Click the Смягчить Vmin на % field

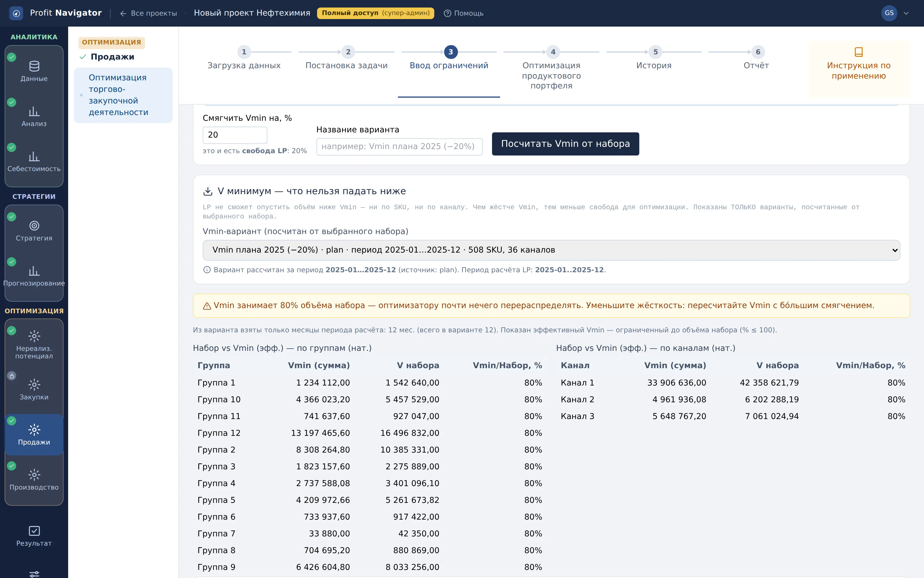coord(235,135)
